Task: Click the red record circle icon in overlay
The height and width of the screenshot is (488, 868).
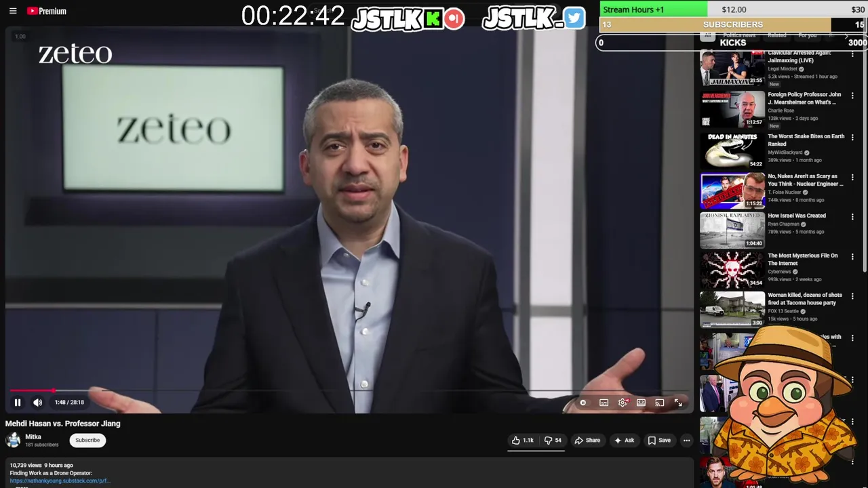Action: (x=454, y=18)
